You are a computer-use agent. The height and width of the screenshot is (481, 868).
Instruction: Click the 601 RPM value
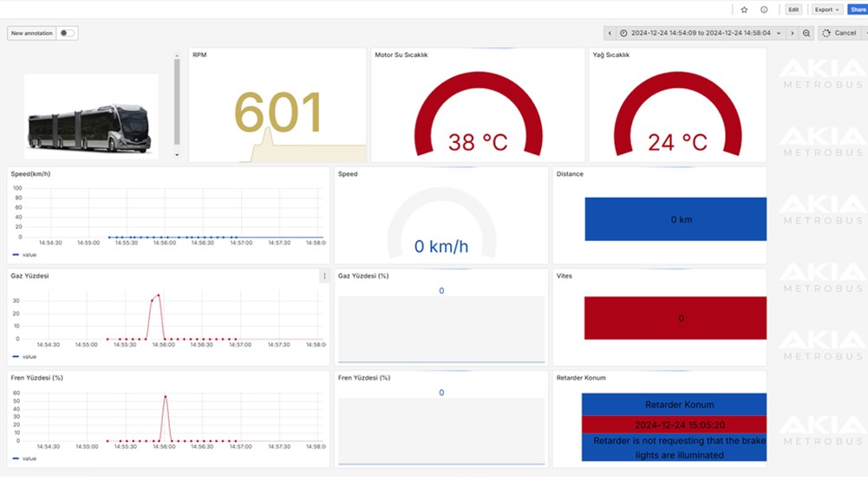click(277, 113)
